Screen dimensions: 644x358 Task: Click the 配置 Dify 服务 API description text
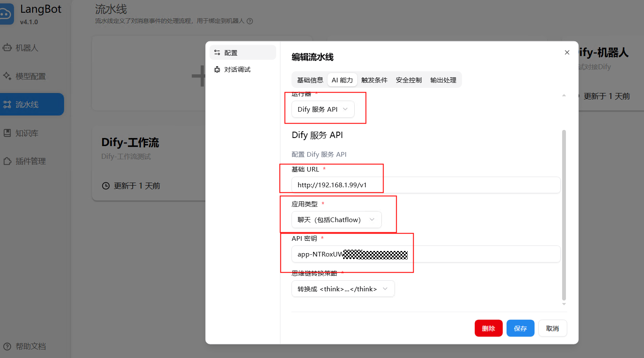(319, 154)
